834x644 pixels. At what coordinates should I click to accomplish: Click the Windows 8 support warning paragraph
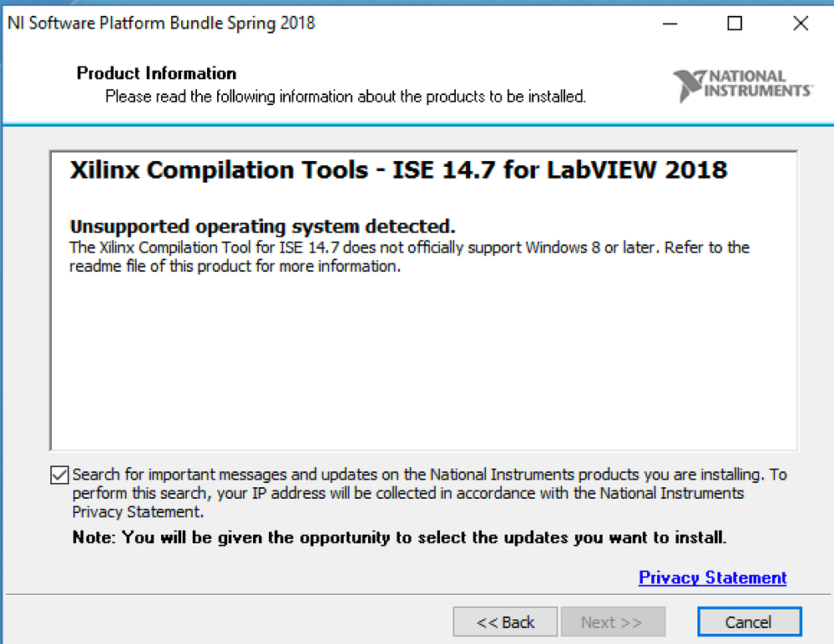(410, 257)
